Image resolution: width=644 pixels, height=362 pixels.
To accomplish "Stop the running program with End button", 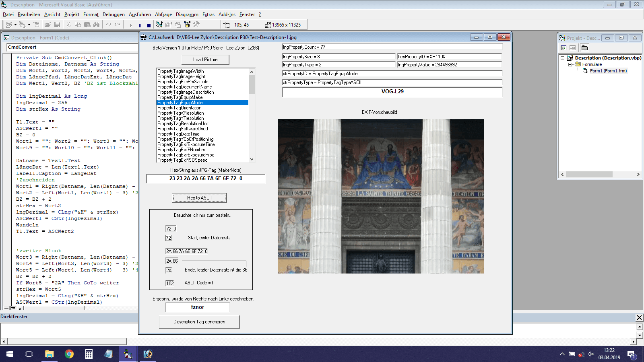I will pos(149,25).
